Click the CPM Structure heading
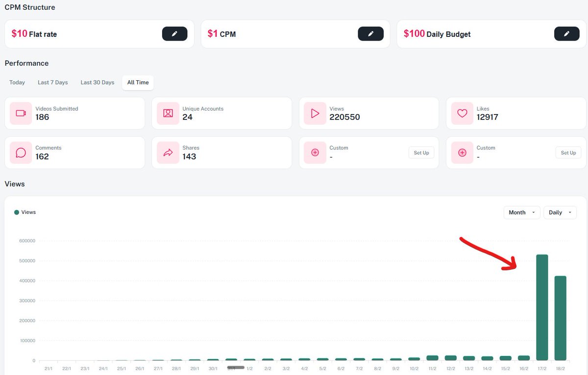The image size is (588, 375). 30,7
